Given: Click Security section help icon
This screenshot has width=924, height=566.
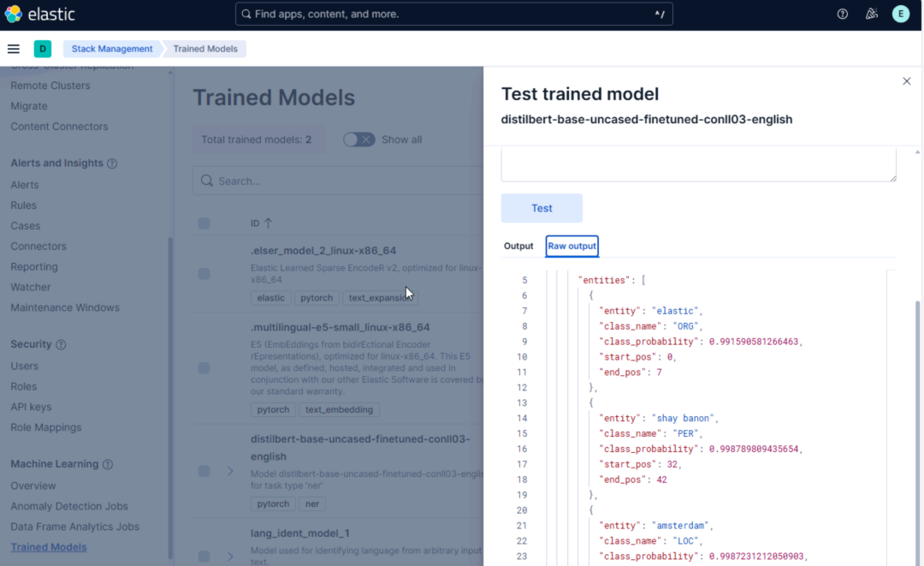Looking at the screenshot, I should click(x=61, y=344).
